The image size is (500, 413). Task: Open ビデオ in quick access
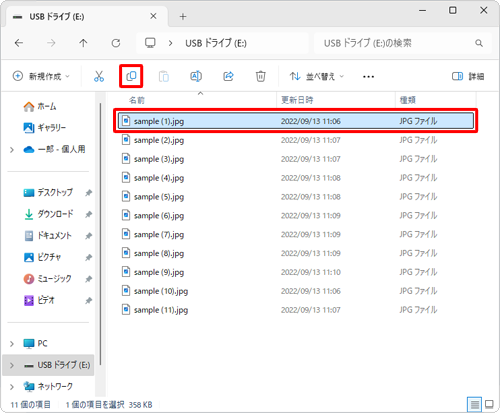click(39, 300)
